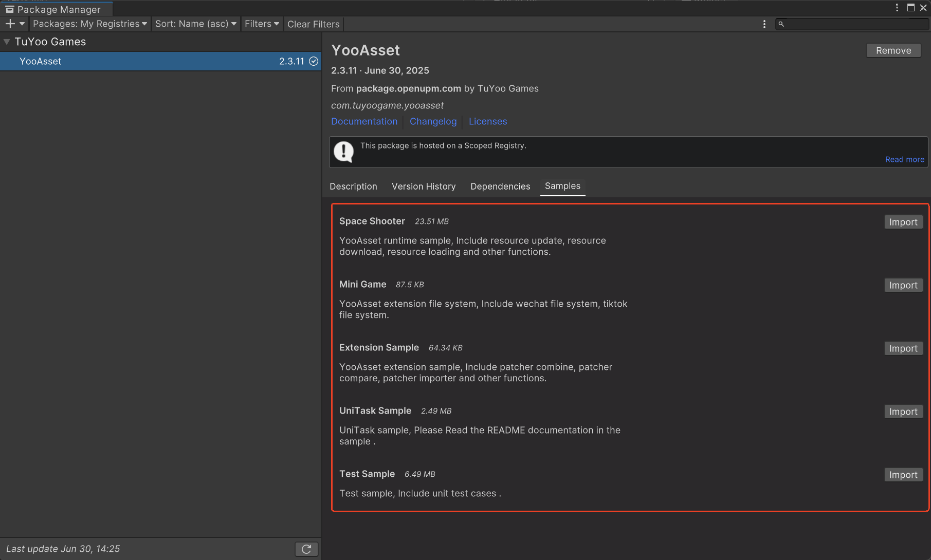
Task: Open the Filters dropdown
Action: (x=262, y=24)
